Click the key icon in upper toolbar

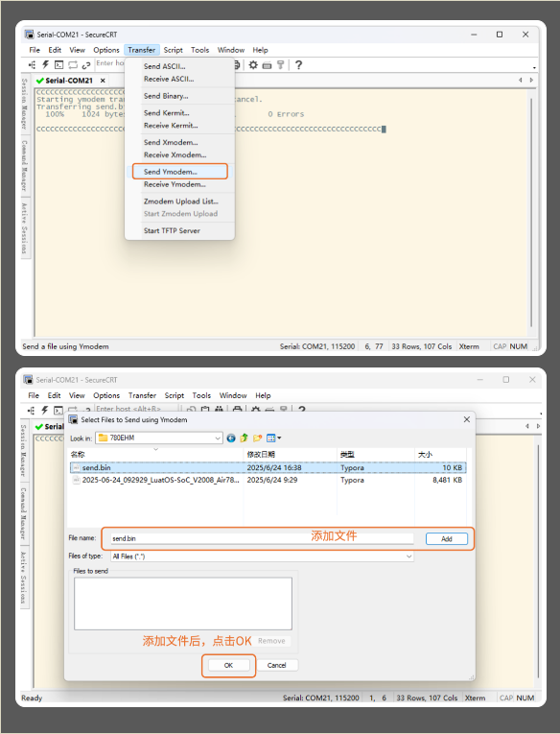click(280, 64)
